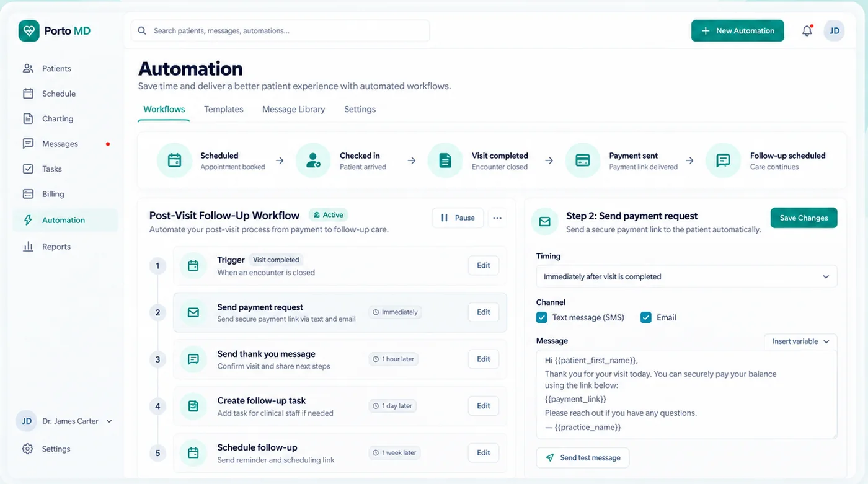Uncheck the Email channel checkbox
The height and width of the screenshot is (484, 868).
pos(646,317)
